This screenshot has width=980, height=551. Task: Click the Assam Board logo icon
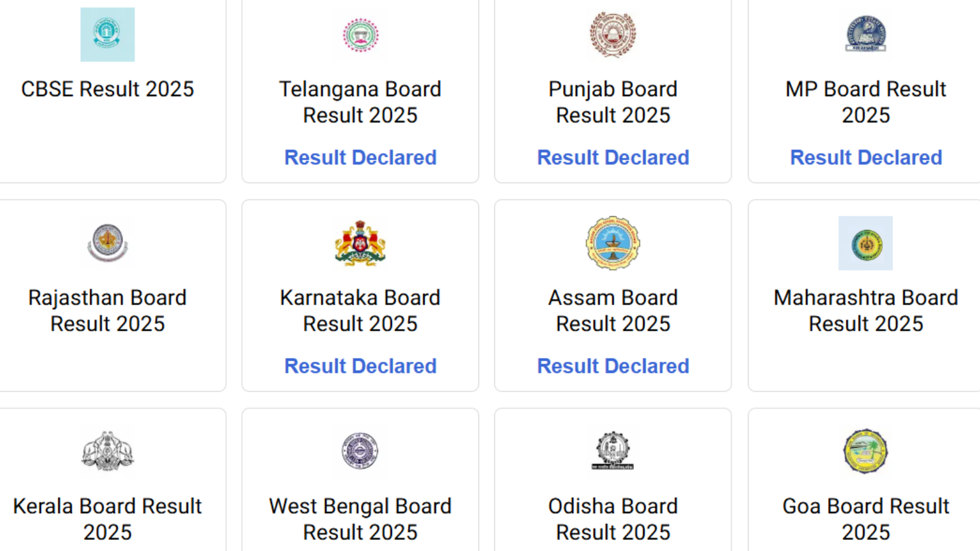[612, 243]
